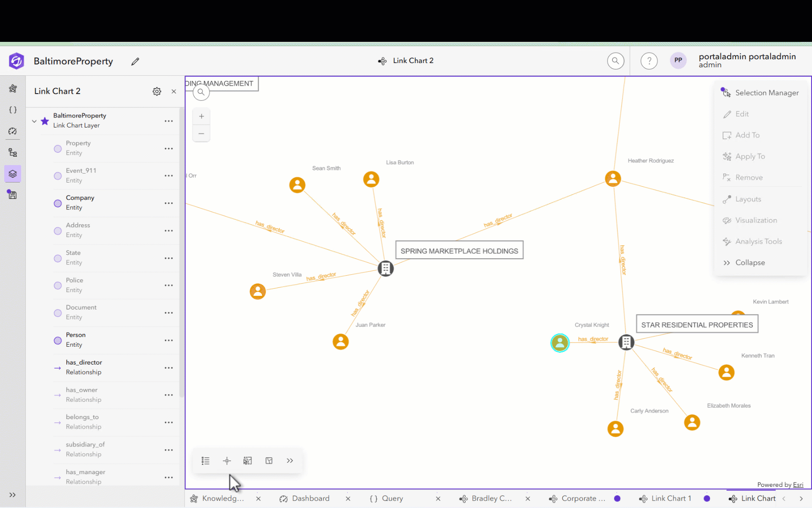Open the dashboard gauge sidebar icon

point(13,131)
